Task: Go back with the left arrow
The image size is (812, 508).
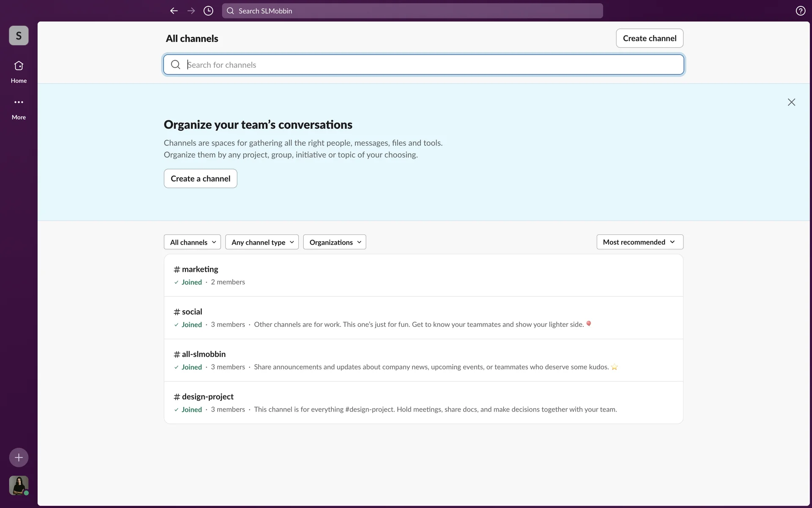Action: [x=174, y=11]
